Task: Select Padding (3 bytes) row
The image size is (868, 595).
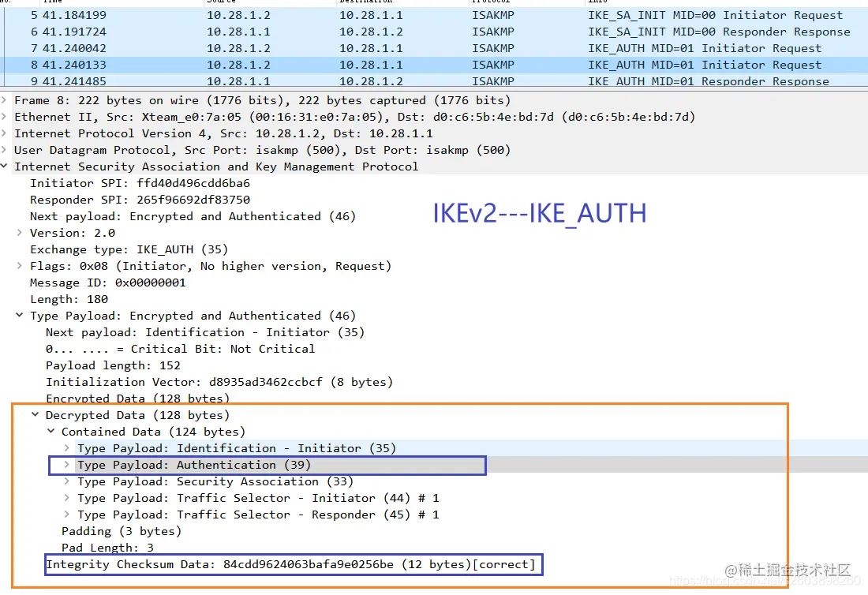Action: point(122,531)
